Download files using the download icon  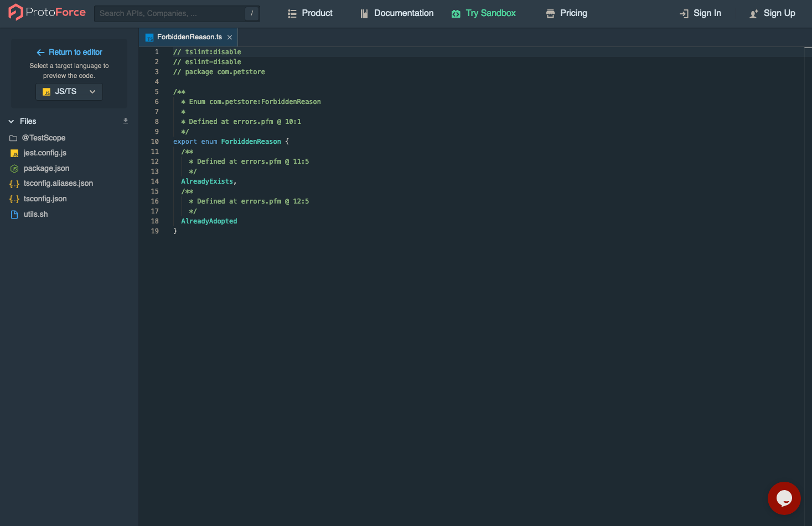click(x=126, y=121)
